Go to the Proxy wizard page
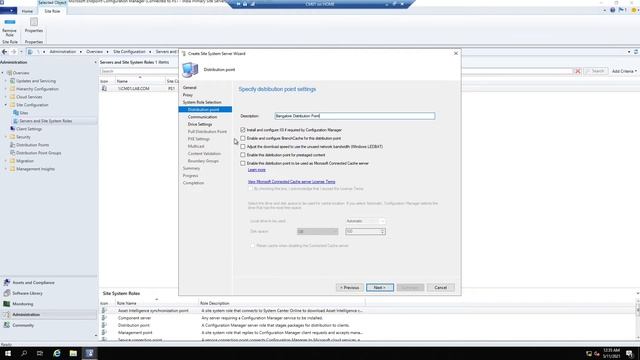The height and width of the screenshot is (360, 640). pos(188,95)
